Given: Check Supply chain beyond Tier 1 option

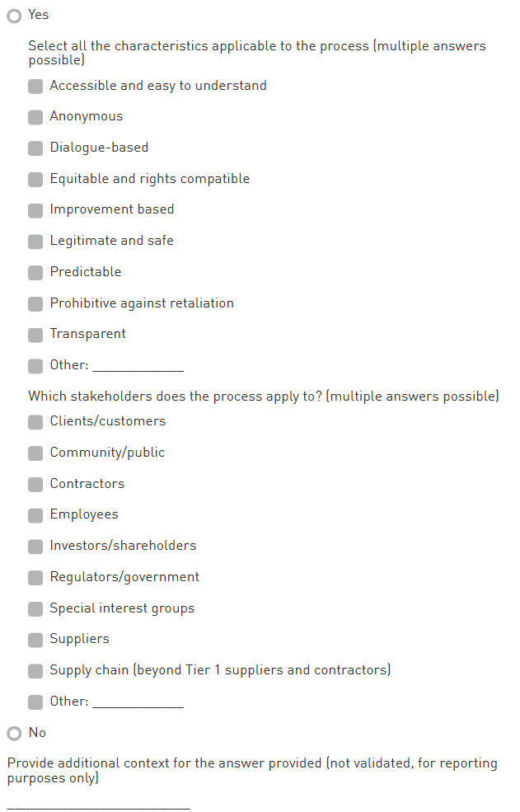Looking at the screenshot, I should click(35, 671).
